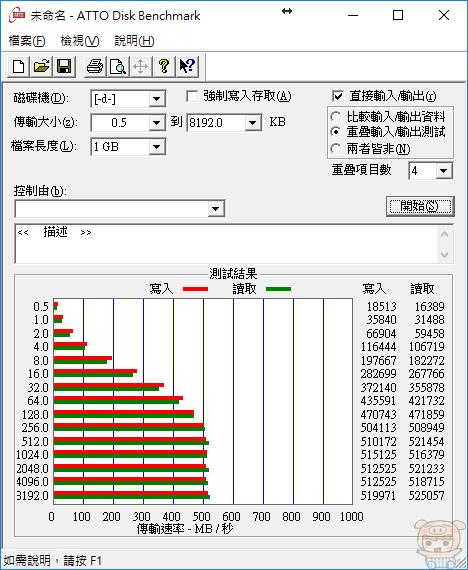Click read value 521454 for 512.0 row
The width and height of the screenshot is (468, 570).
[x=427, y=442]
